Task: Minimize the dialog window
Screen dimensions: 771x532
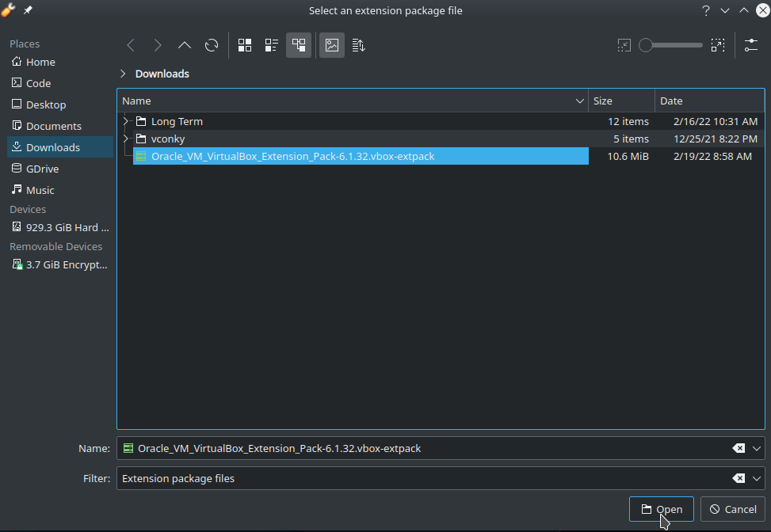Action: 725,10
